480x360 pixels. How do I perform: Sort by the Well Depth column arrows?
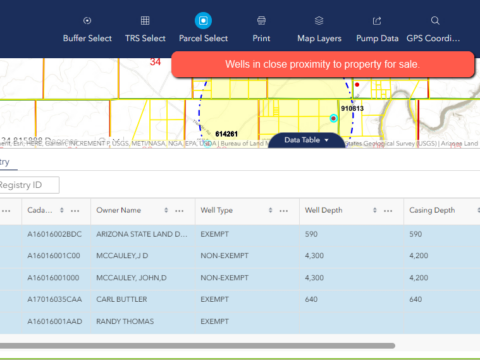coord(375,210)
